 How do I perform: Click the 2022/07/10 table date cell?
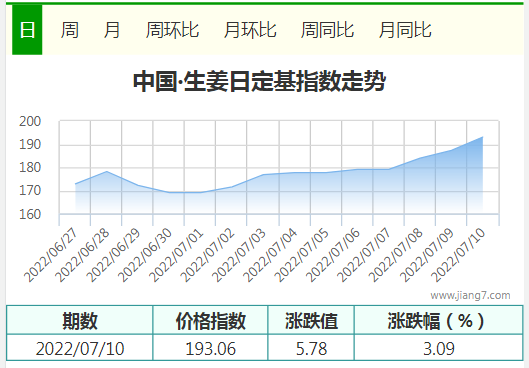[80, 348]
